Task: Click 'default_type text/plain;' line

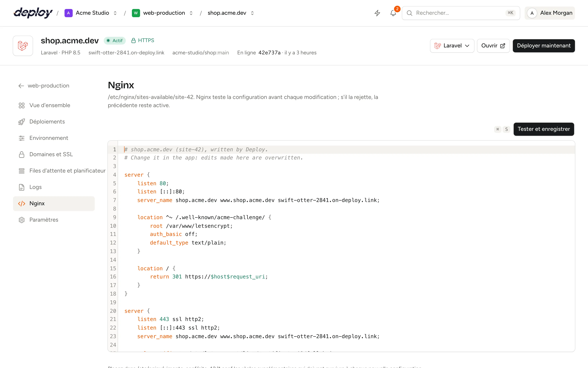Action: (188, 243)
